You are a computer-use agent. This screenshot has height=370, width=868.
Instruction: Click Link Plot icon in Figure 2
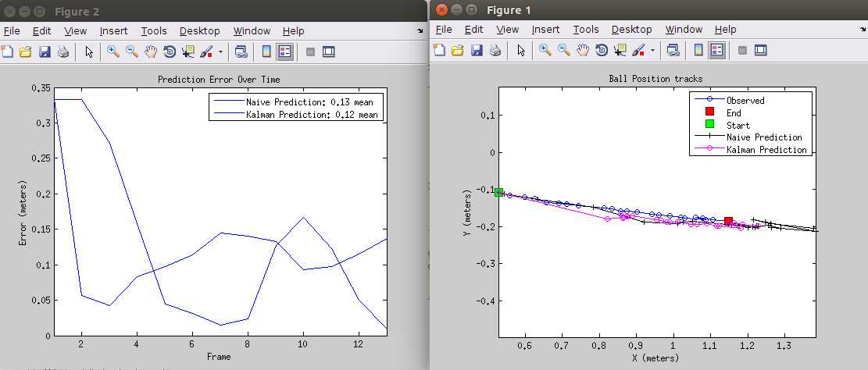tap(241, 52)
